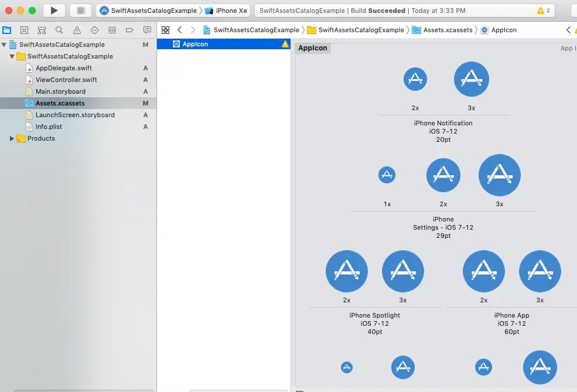Show the Issue navigator
The height and width of the screenshot is (392, 577).
pyautogui.click(x=77, y=30)
